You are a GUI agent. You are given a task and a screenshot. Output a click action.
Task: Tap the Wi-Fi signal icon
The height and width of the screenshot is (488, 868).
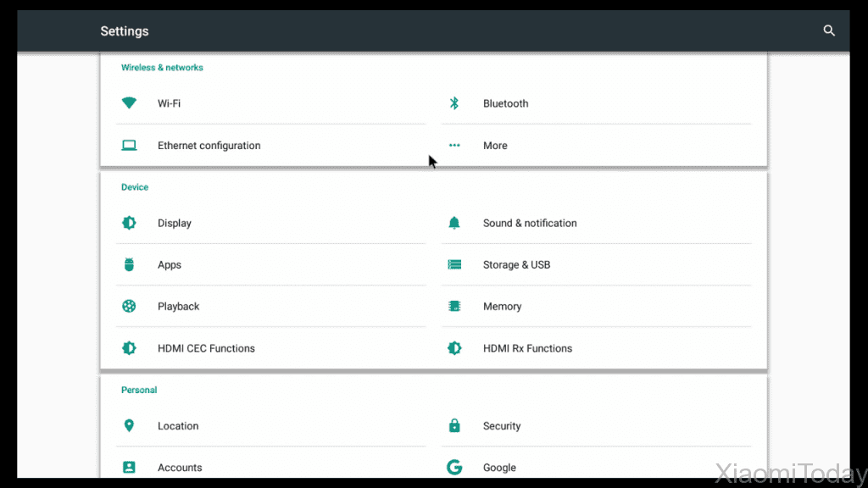129,103
